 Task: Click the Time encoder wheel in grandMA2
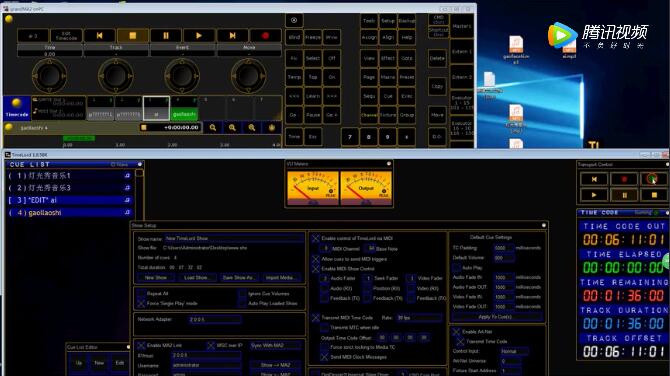49,76
